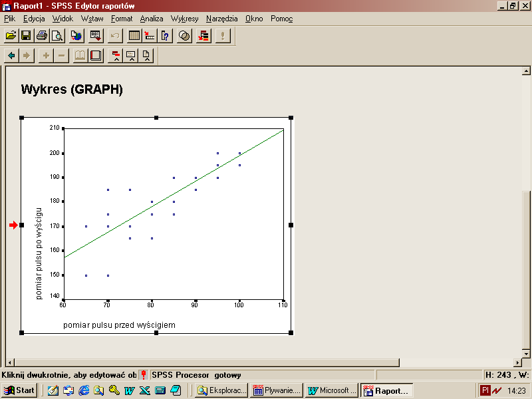Save the report with floppy disk icon

click(x=26, y=35)
